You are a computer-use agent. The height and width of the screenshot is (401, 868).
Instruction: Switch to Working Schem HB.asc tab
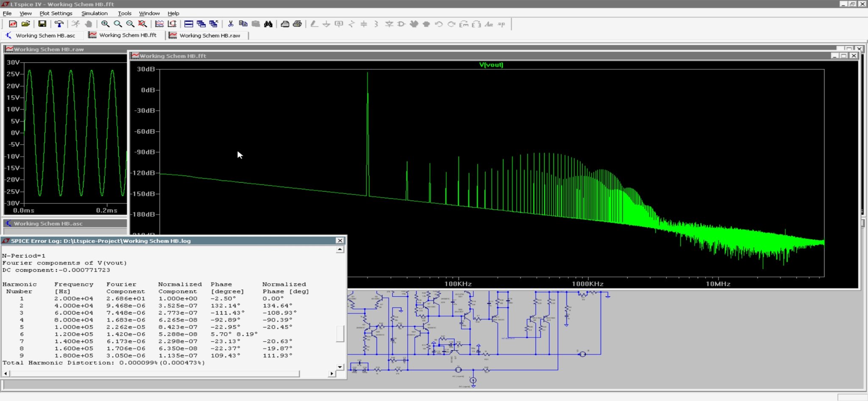tap(41, 36)
